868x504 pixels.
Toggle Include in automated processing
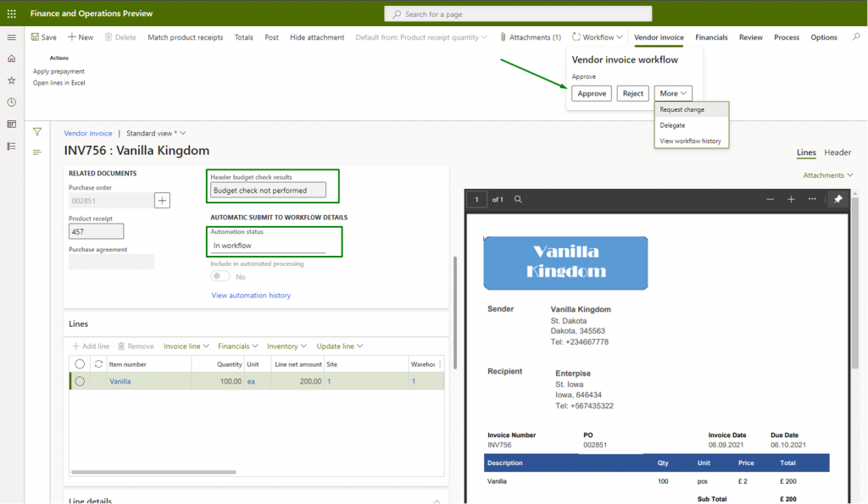pos(220,276)
